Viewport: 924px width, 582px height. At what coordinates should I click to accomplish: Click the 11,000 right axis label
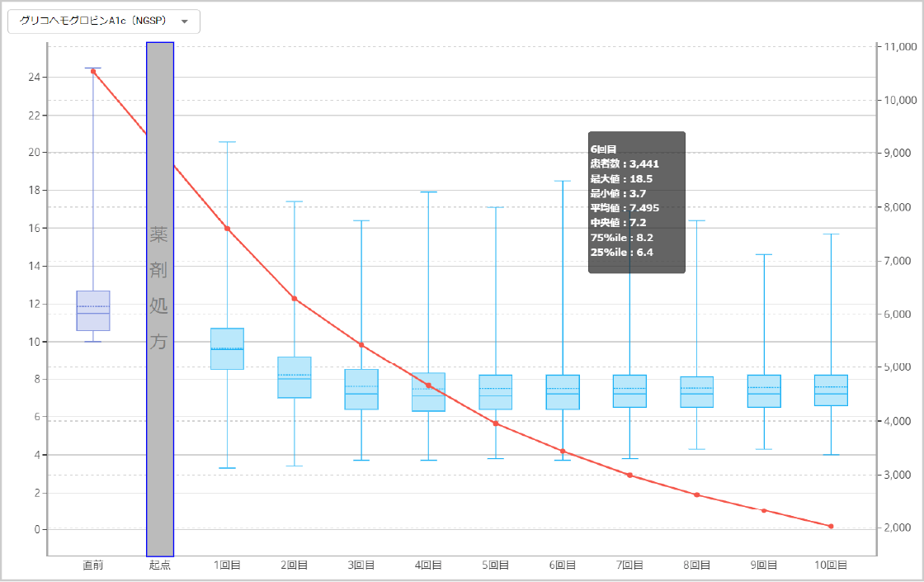[900, 46]
